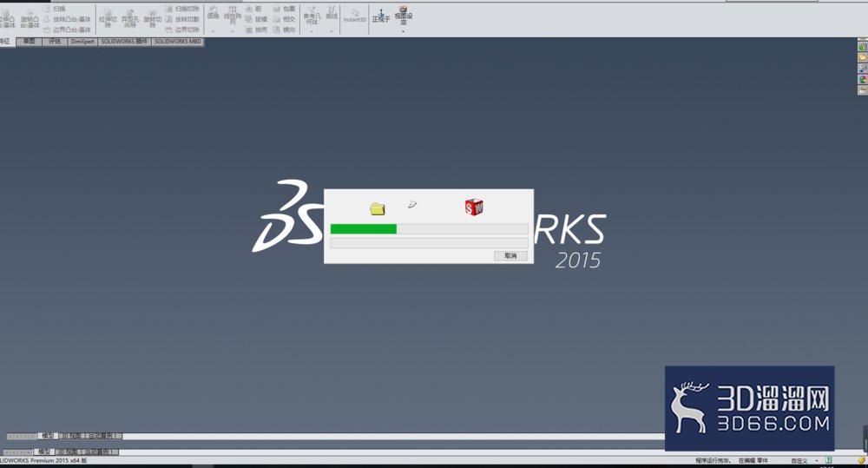Select the 扫描 swept boss tool
Image resolution: width=868 pixels, height=468 pixels.
pyautogui.click(x=54, y=9)
